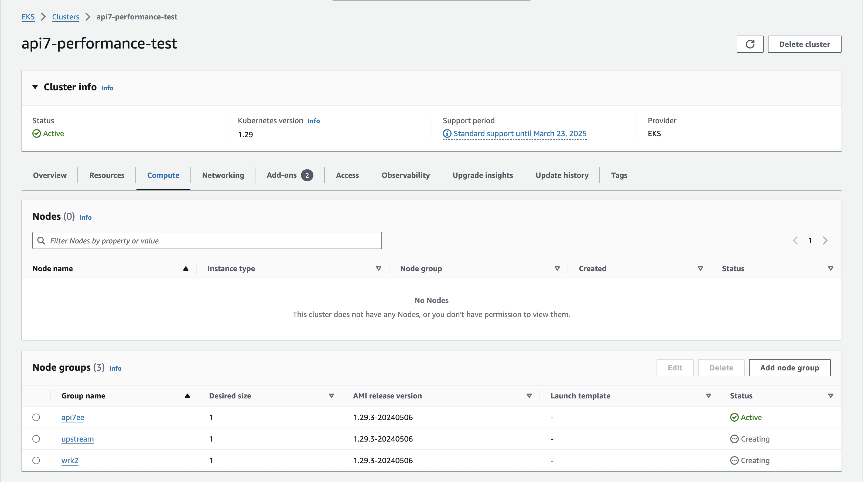Click the Nodes Info icon
The height and width of the screenshot is (482, 868).
point(86,217)
